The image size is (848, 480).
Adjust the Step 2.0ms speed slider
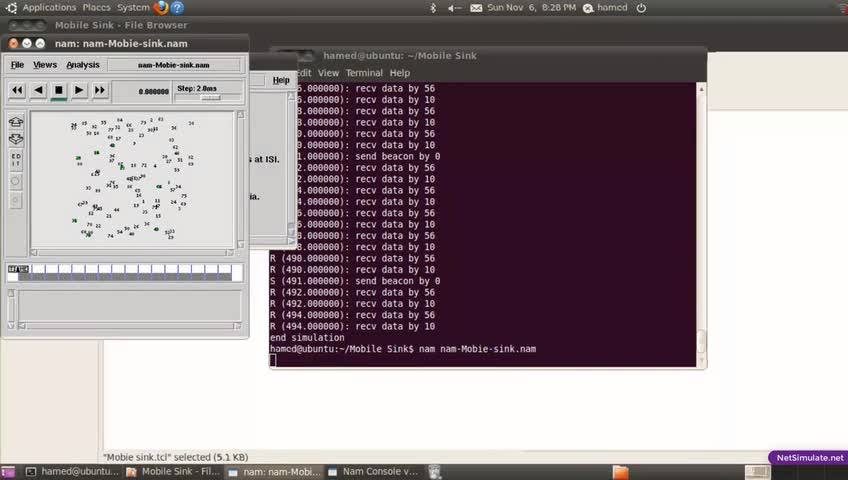point(210,98)
